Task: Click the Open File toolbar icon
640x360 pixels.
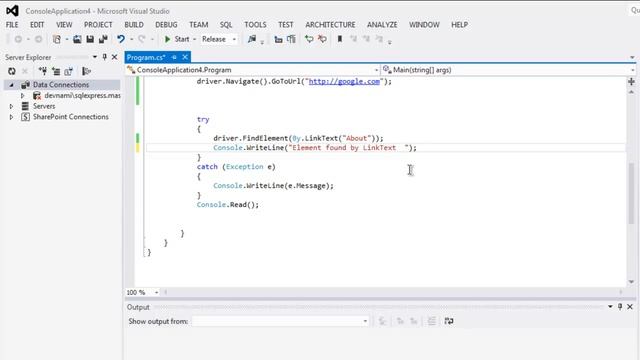Action: coord(77,39)
